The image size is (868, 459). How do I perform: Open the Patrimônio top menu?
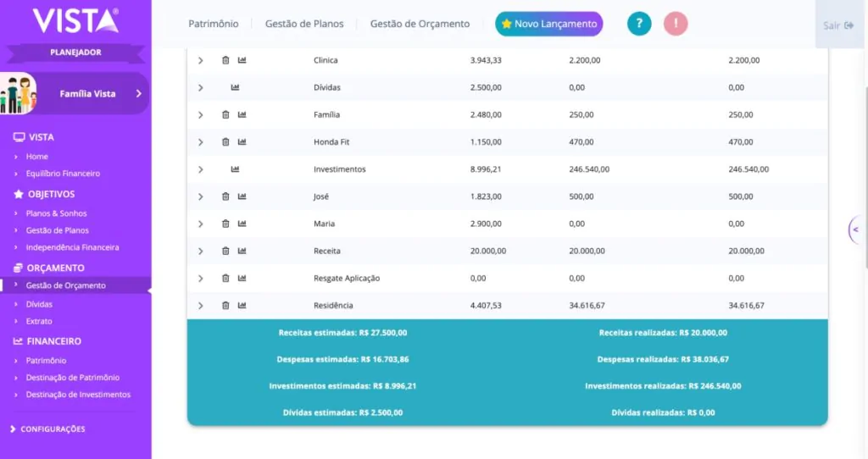click(x=214, y=24)
